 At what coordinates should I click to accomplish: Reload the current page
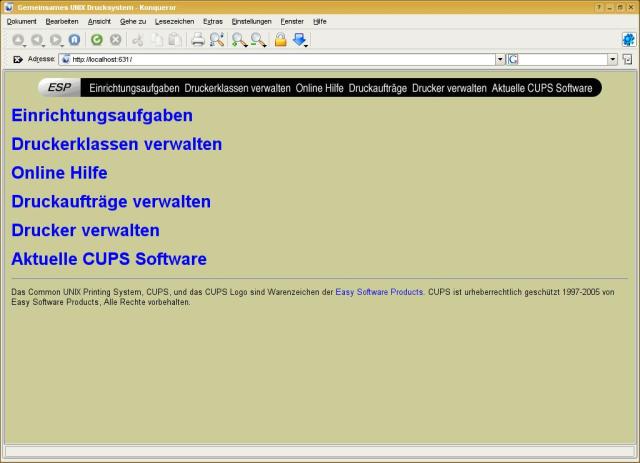[x=97, y=40]
